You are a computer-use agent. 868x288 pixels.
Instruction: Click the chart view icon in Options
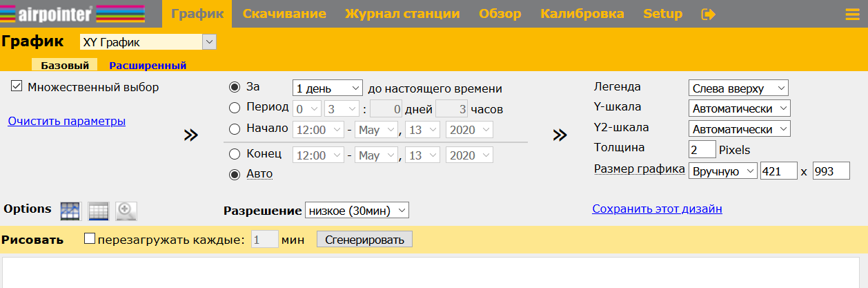click(70, 211)
